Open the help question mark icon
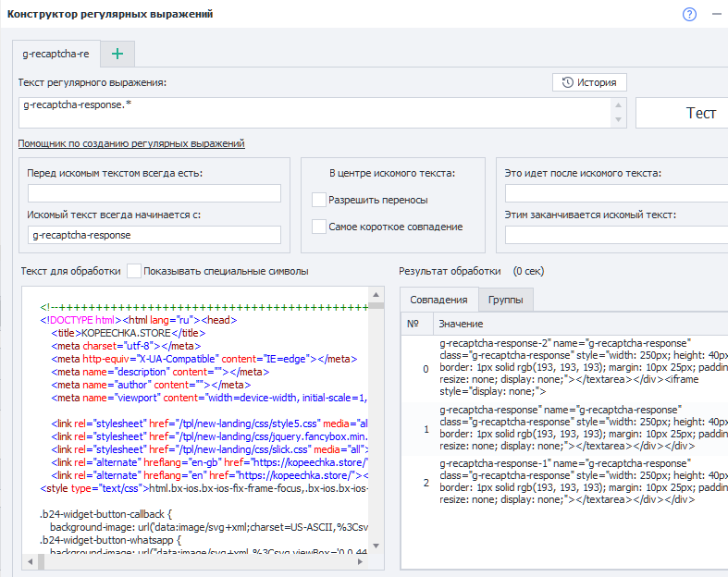Screen dimensions: 728x577 tap(689, 14)
